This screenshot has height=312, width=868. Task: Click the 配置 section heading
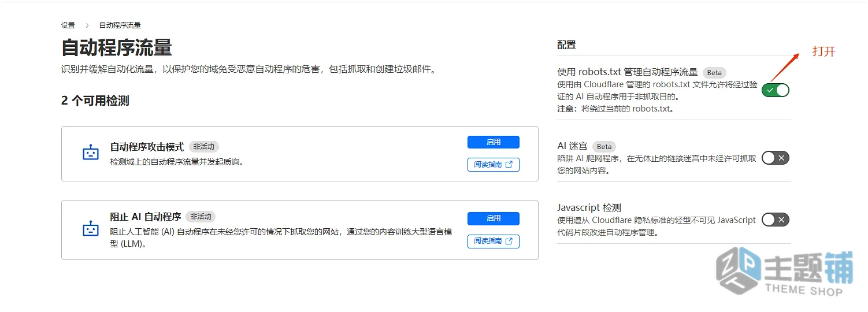566,45
